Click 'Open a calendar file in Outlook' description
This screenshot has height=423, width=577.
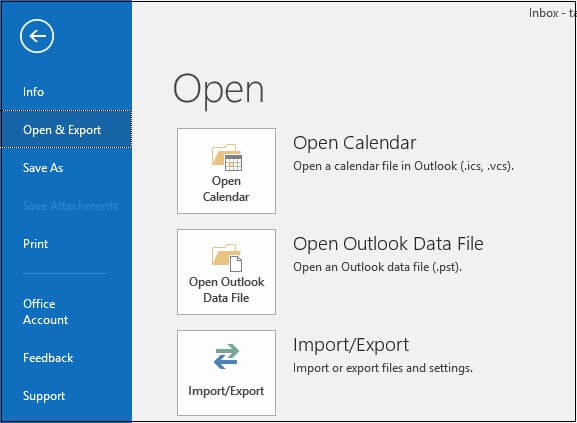tap(403, 166)
